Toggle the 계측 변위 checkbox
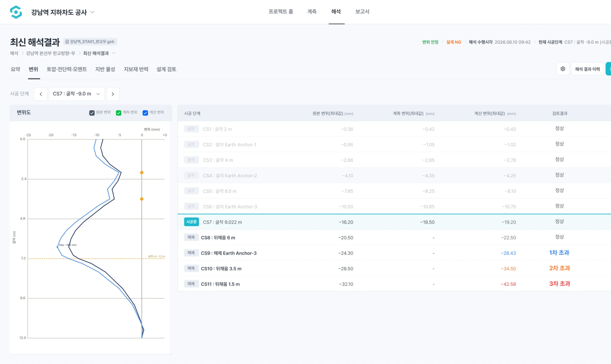This screenshot has width=611, height=364. (x=119, y=113)
